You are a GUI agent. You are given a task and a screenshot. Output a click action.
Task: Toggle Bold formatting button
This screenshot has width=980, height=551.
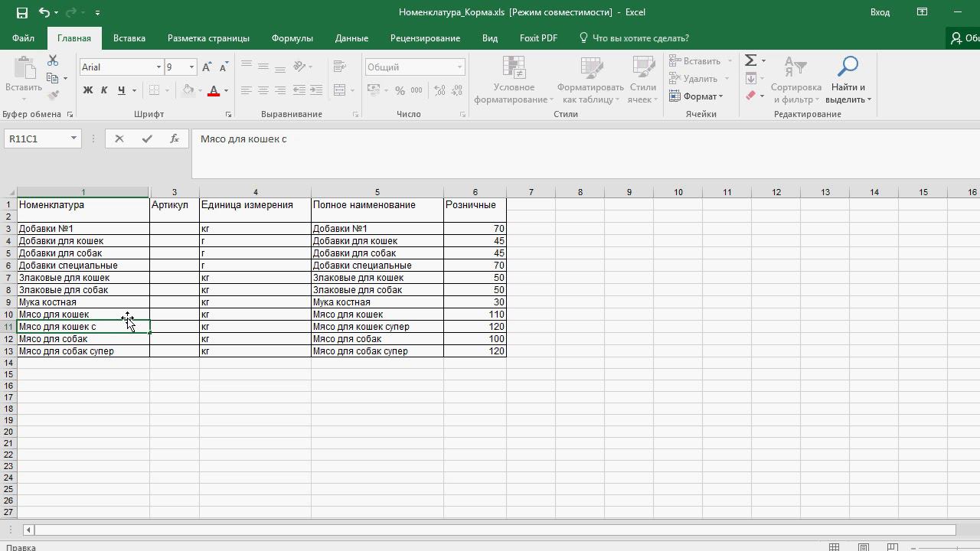[88, 90]
